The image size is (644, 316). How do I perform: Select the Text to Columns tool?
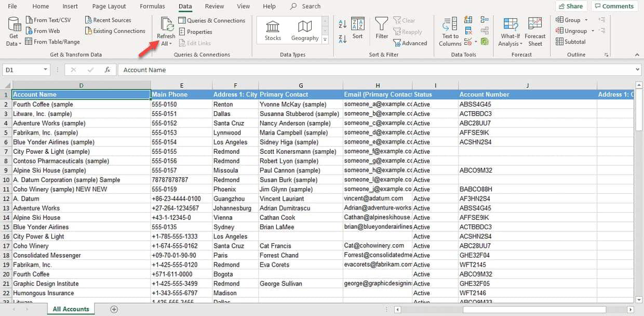pos(449,31)
